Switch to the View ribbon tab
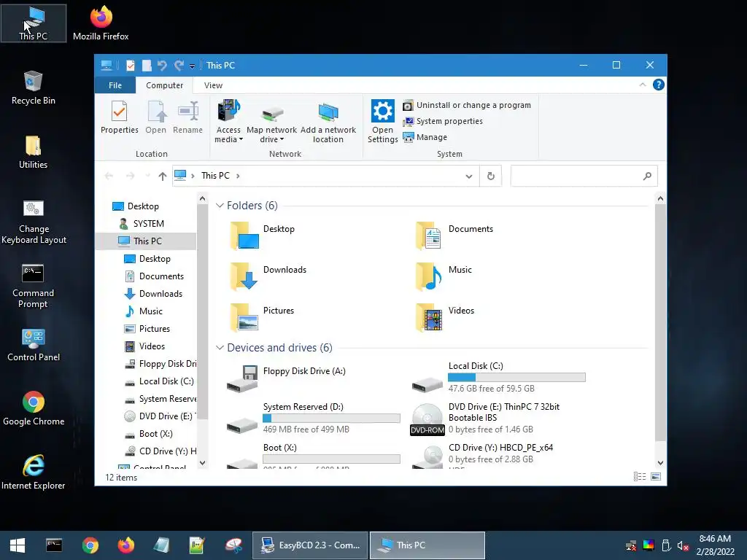Screen dimensions: 747x560 [213, 85]
